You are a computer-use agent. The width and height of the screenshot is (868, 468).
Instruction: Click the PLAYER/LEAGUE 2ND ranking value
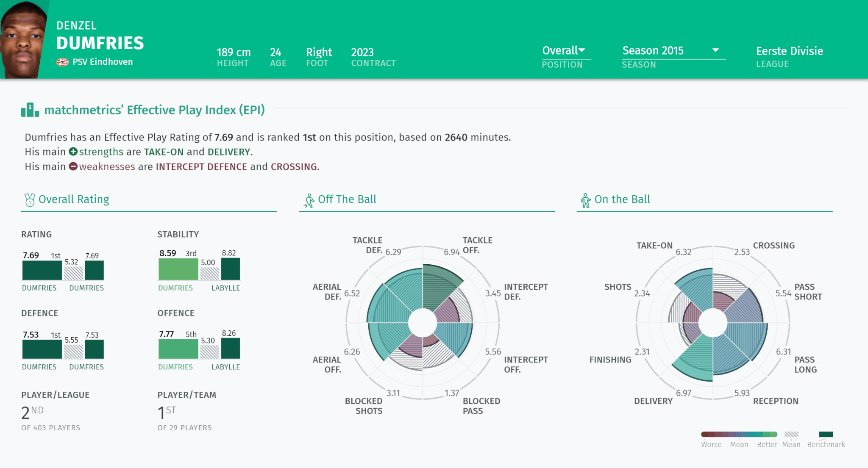click(x=32, y=412)
